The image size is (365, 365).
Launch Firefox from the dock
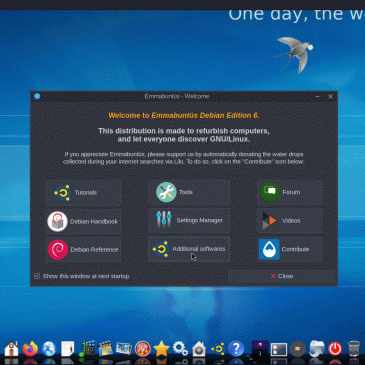(x=30, y=349)
